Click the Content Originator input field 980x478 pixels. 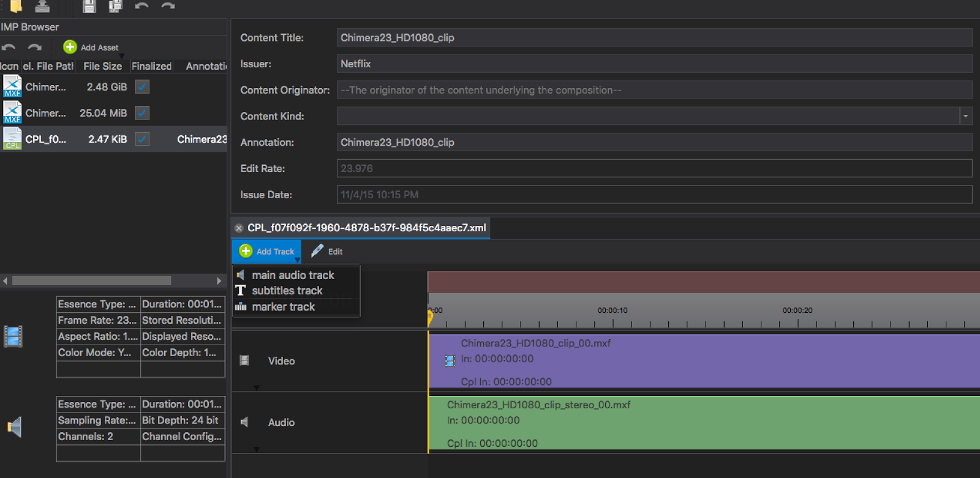click(654, 90)
